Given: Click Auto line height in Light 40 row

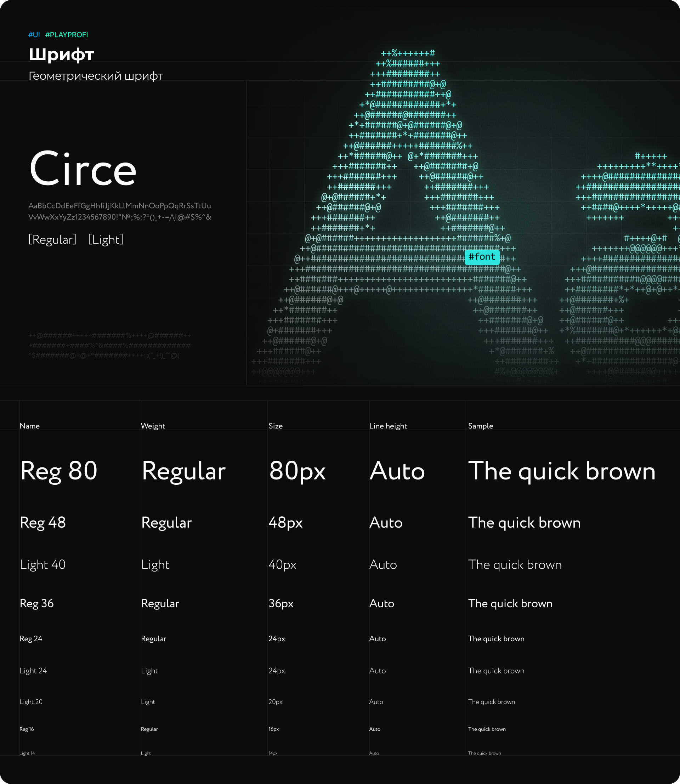Looking at the screenshot, I should pos(383,565).
